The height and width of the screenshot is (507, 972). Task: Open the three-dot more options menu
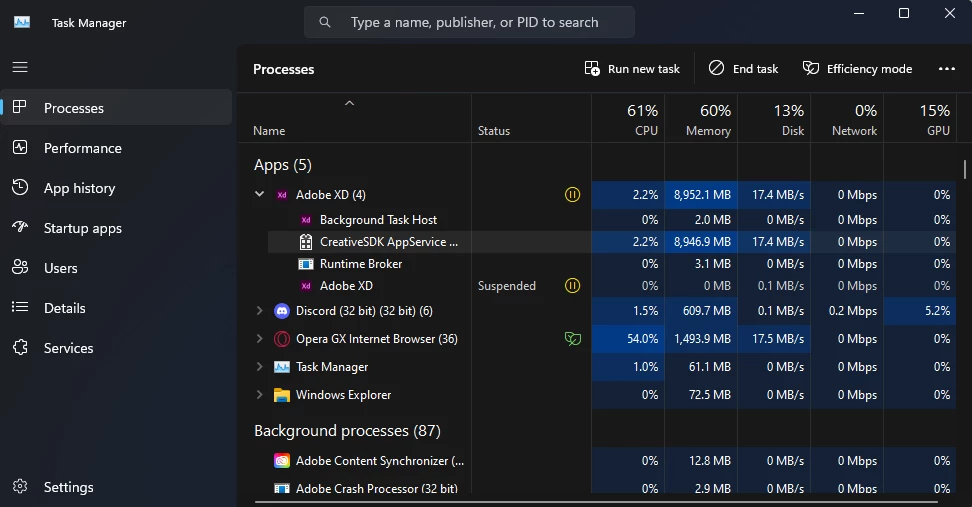947,69
